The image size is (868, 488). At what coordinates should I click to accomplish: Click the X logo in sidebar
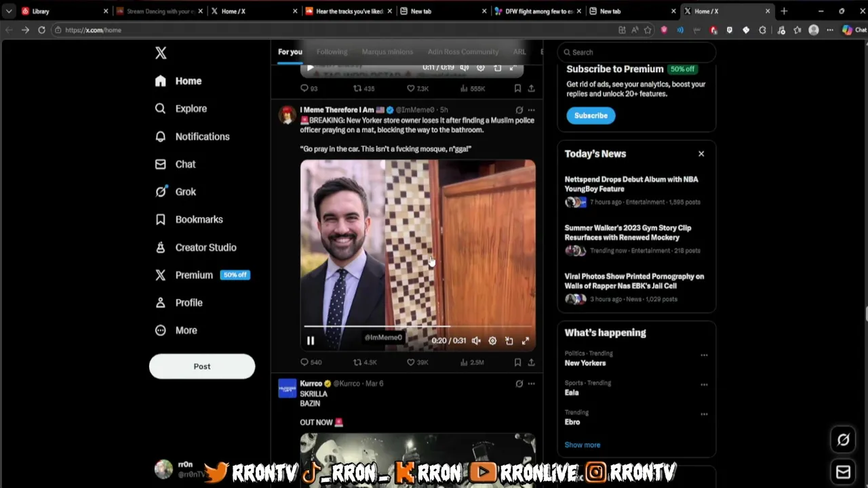(161, 53)
